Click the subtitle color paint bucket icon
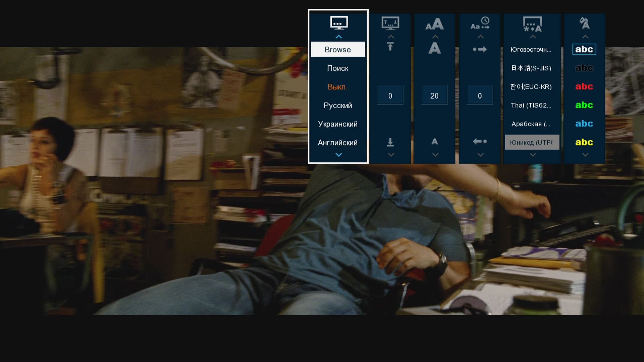 (585, 23)
